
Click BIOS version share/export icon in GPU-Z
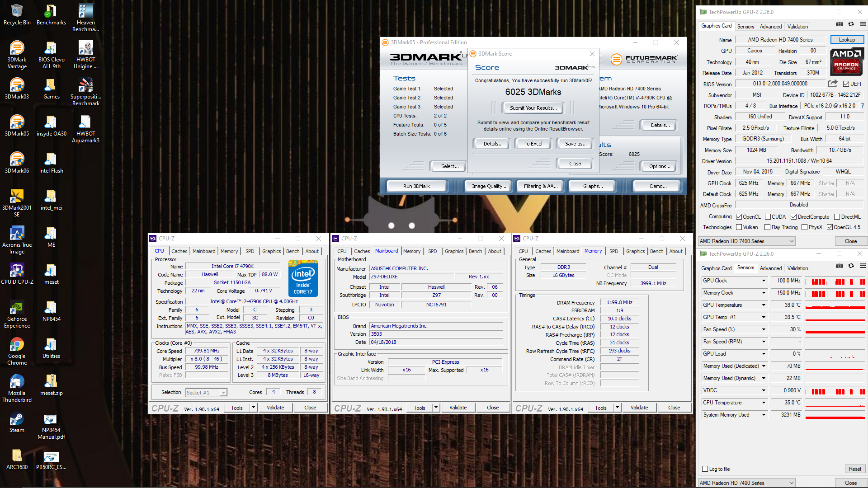pos(833,84)
